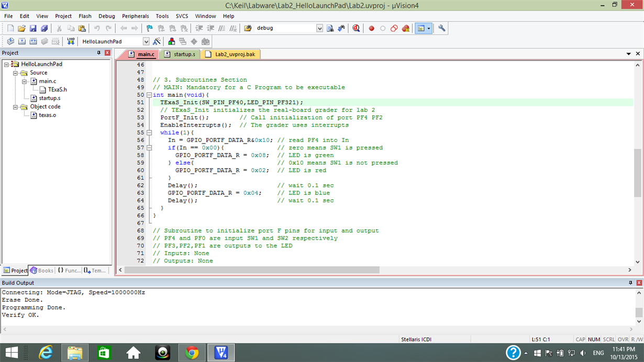
Task: Select startup.s in project tree
Action: coord(49,98)
